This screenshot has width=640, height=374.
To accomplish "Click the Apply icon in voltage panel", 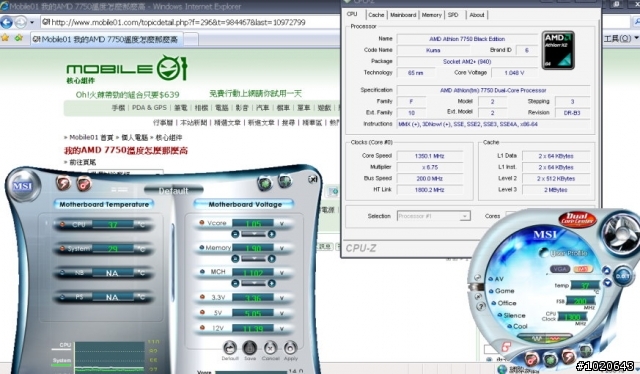I will (291, 348).
